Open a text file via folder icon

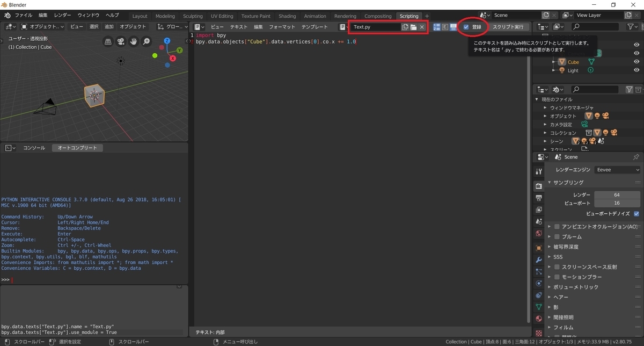click(414, 27)
